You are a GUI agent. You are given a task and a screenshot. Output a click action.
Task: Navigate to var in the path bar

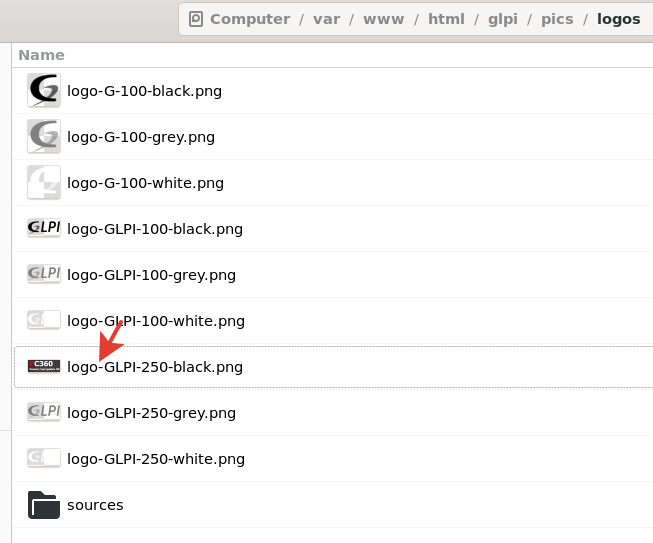pyautogui.click(x=326, y=19)
